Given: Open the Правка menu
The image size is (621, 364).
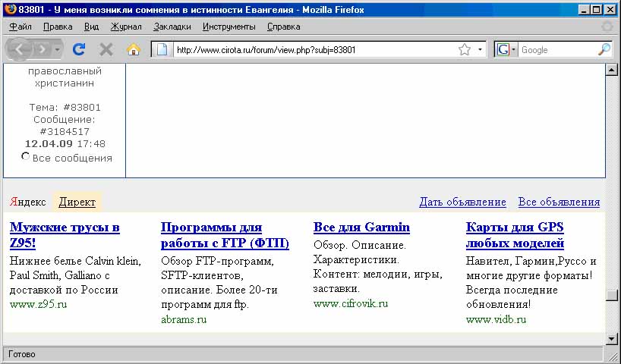Looking at the screenshot, I should [58, 27].
